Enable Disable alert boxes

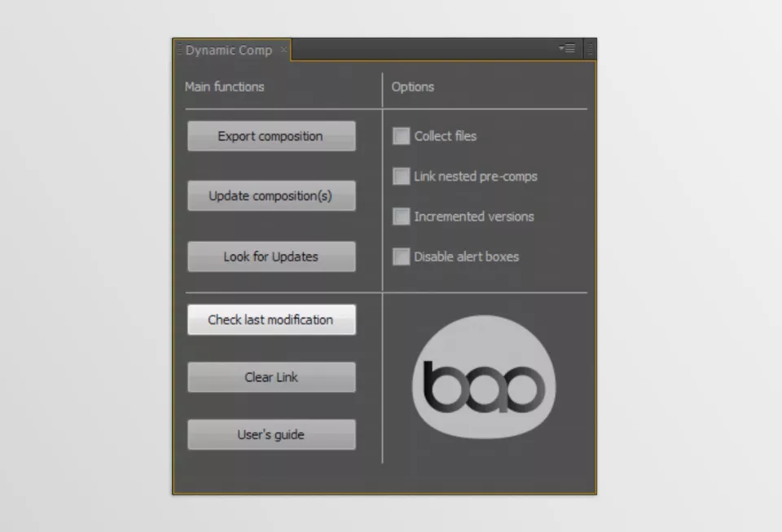click(401, 257)
